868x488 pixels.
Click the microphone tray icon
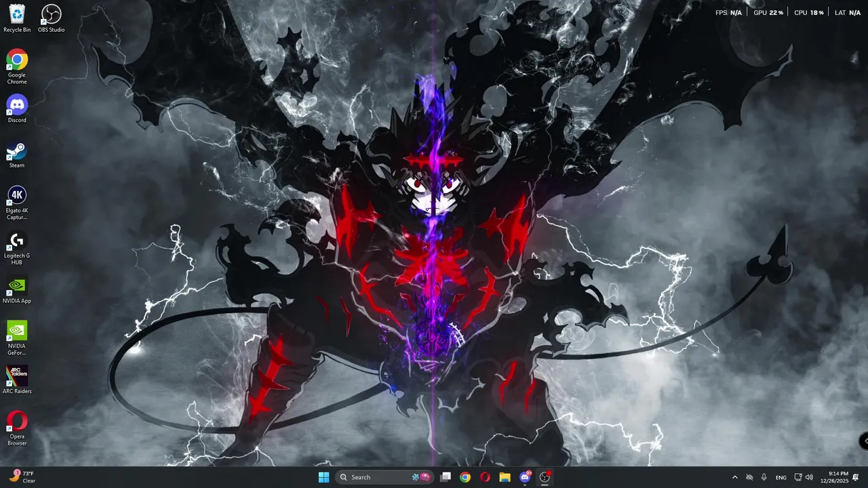click(764, 477)
